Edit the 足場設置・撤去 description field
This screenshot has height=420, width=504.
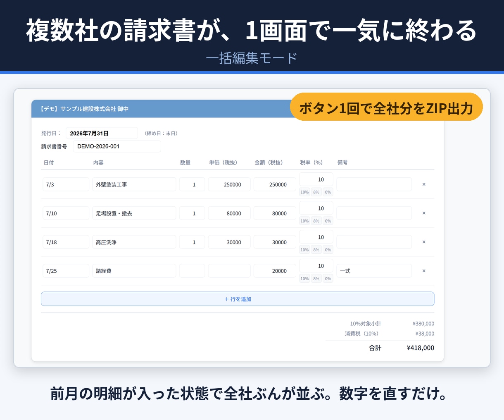[134, 213]
